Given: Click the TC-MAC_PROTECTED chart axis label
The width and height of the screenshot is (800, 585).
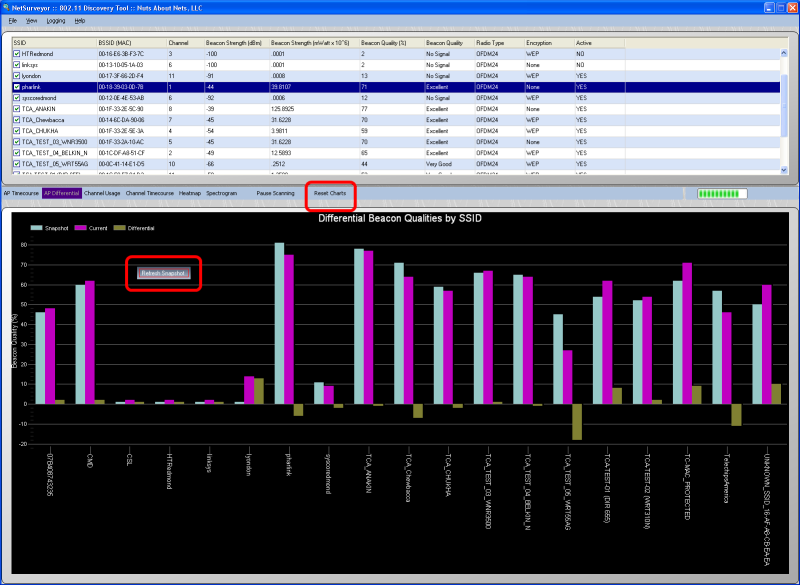Looking at the screenshot, I should [x=687, y=487].
